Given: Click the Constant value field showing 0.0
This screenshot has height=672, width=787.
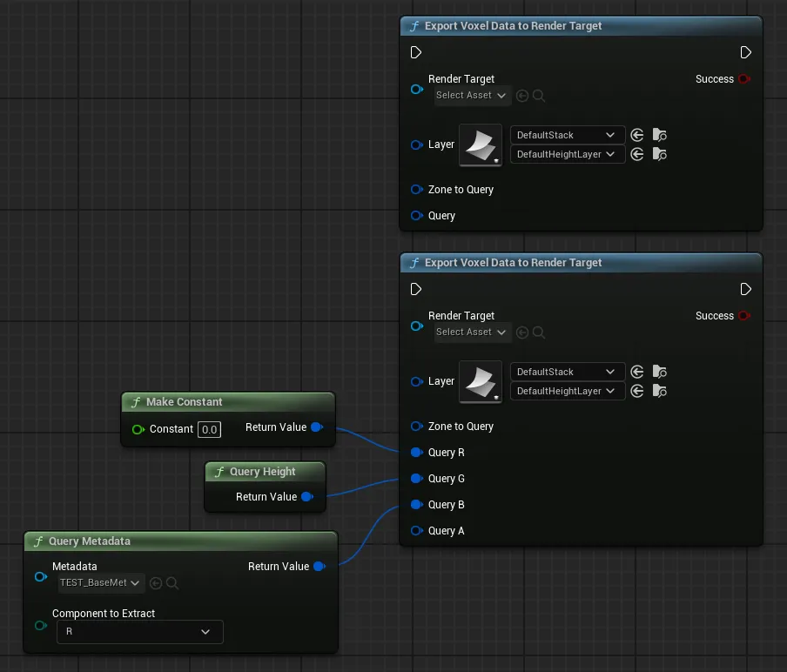Looking at the screenshot, I should [209, 429].
